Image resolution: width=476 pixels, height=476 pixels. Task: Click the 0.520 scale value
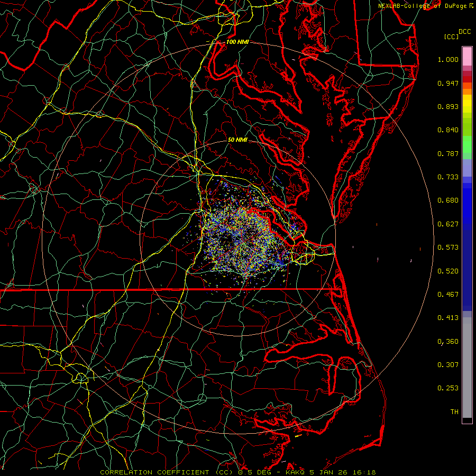[448, 271]
